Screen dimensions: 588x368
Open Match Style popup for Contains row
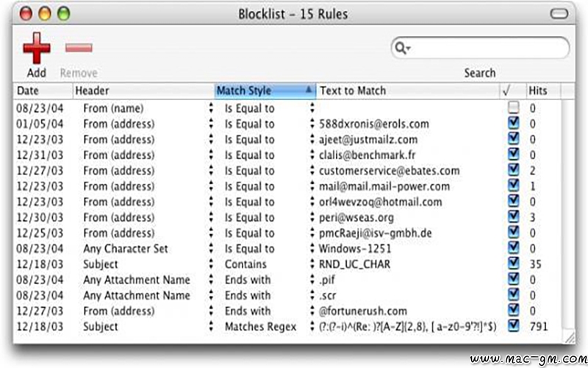[x=312, y=264]
